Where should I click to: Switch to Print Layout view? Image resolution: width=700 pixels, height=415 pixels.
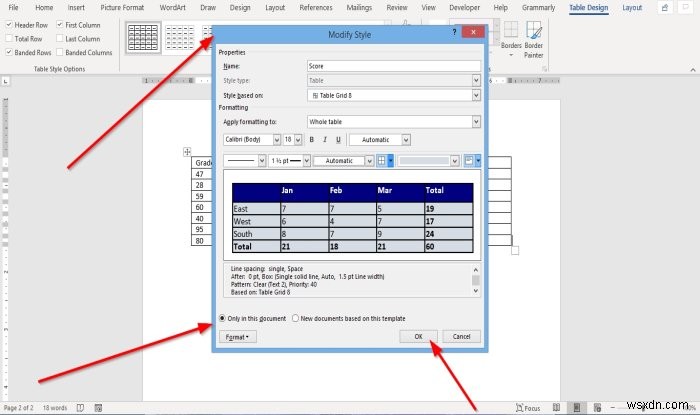[x=577, y=407]
